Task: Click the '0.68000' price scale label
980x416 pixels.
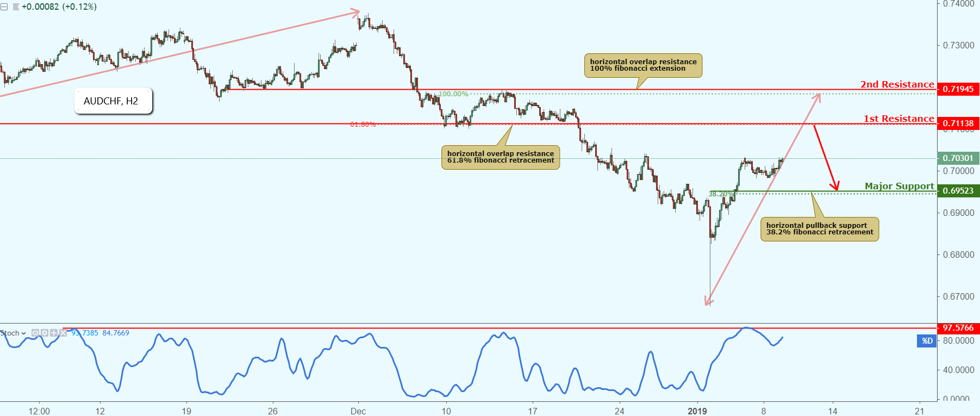Action: pos(959,254)
